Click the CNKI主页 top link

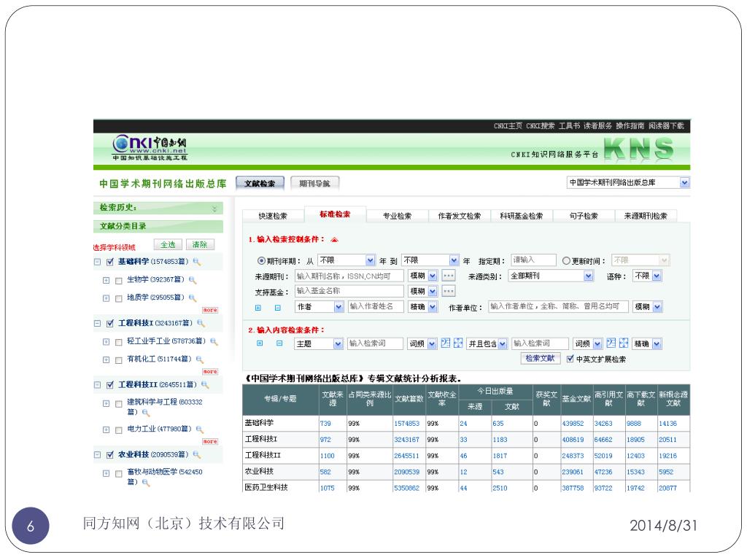point(508,126)
